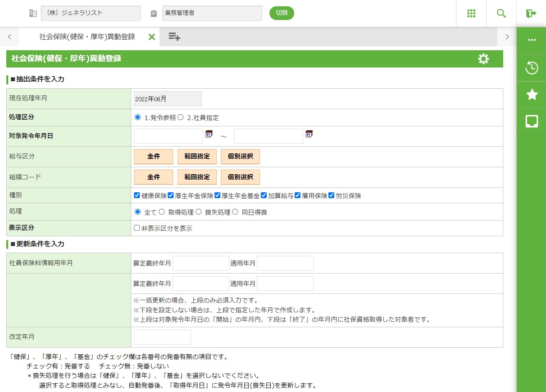Select the 社会保険(健保・厚年)異動登録 tab
The image size is (546, 392).
click(87, 37)
